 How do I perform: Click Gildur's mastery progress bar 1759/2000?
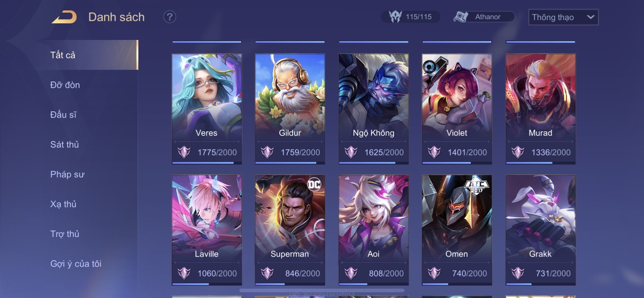290,163
